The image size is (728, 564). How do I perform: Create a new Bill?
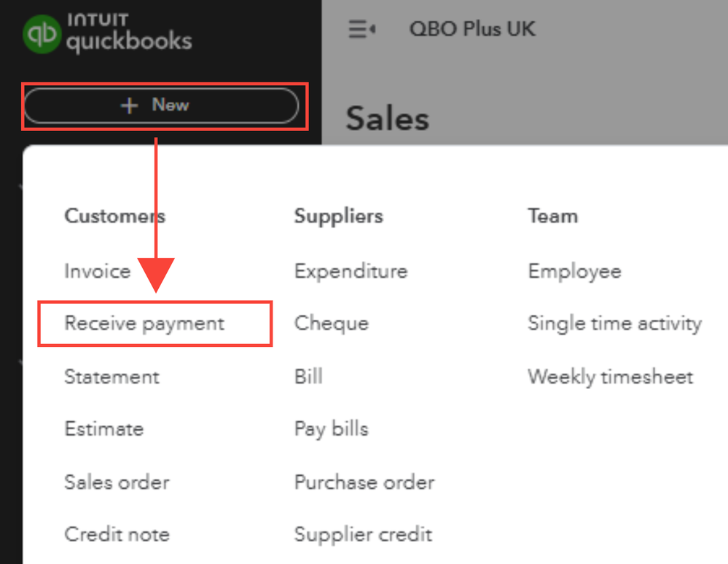pos(308,377)
